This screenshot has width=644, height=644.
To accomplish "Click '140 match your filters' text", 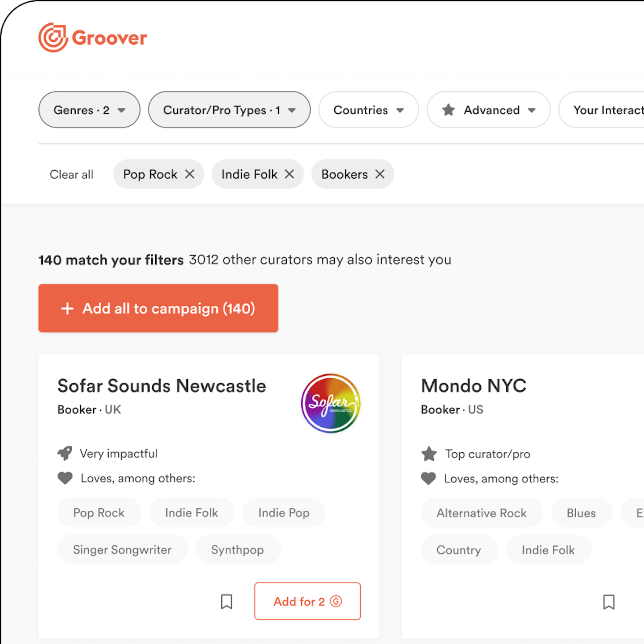I will 111,260.
